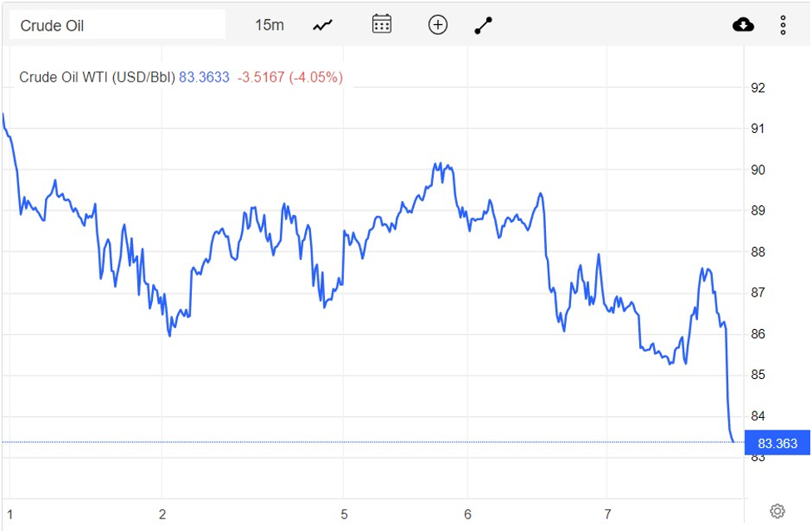Open the three-dot more options menu
812x531 pixels.
tap(783, 25)
